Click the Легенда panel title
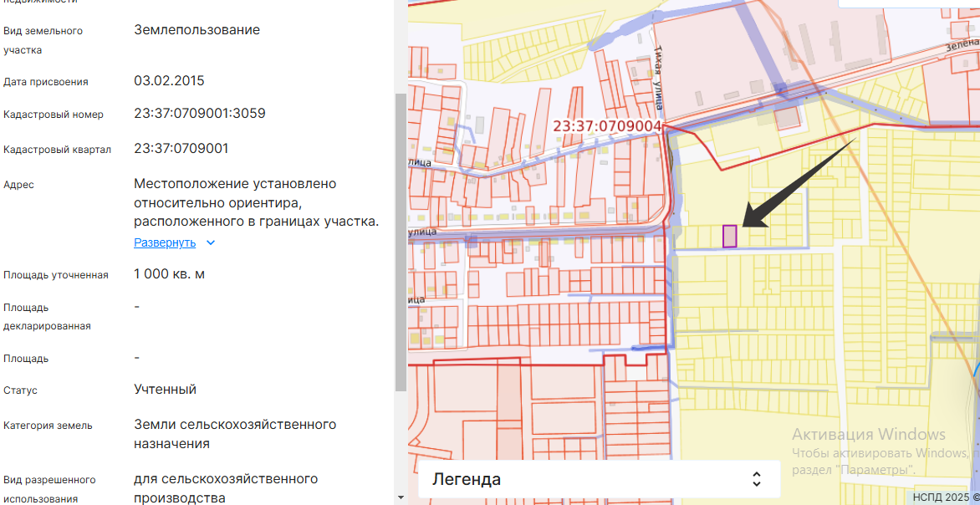980x505 pixels. 467,479
